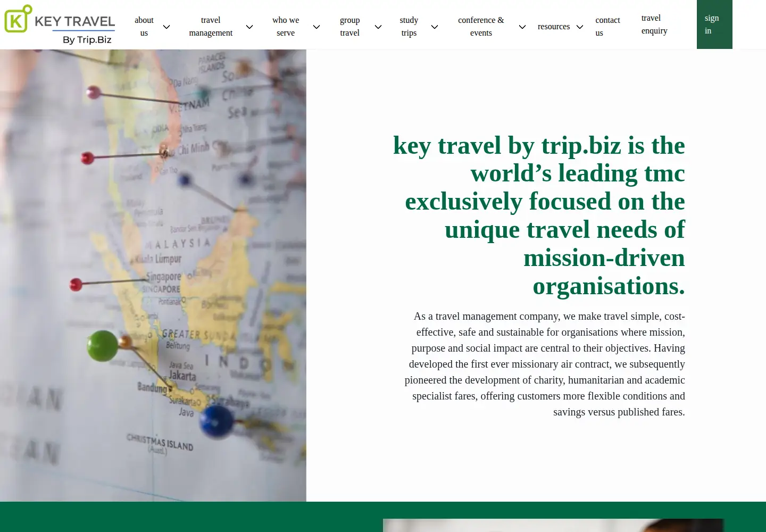Open the group travel menu

[349, 27]
